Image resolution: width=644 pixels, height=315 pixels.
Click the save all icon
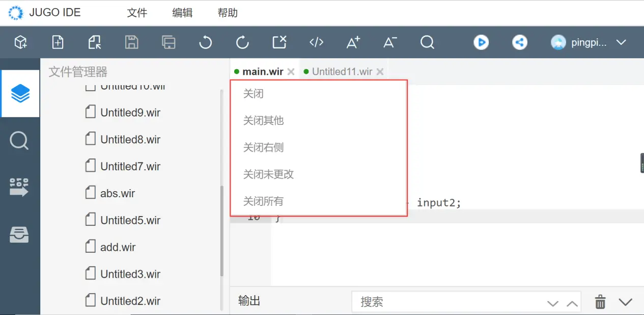click(x=169, y=42)
